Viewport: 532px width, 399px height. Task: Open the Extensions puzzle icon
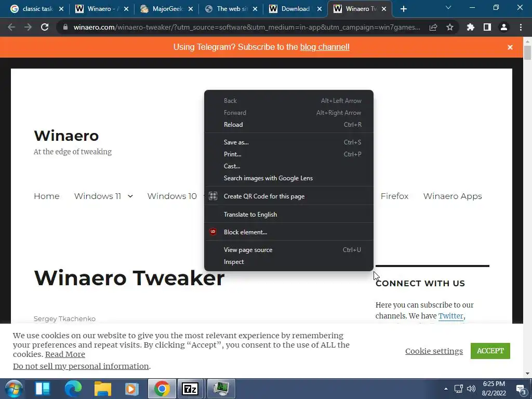click(x=471, y=27)
